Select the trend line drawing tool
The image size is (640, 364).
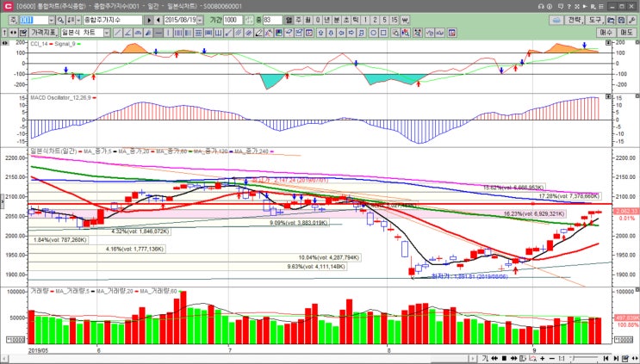[x=118, y=33]
